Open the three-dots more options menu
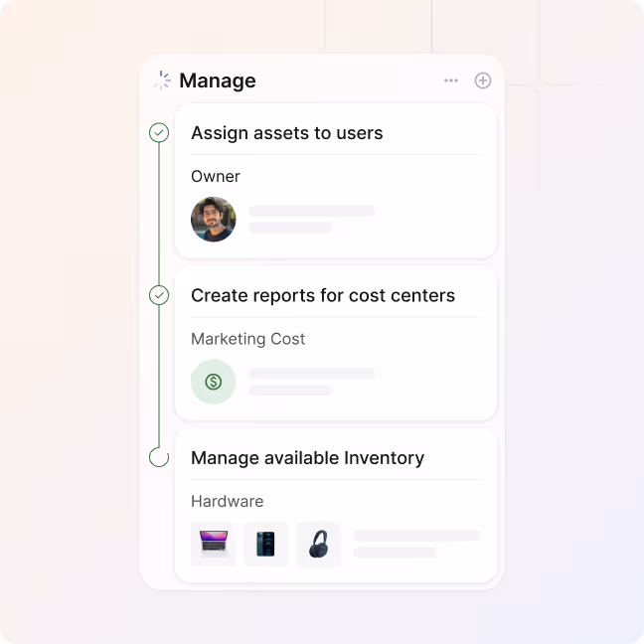 (451, 80)
